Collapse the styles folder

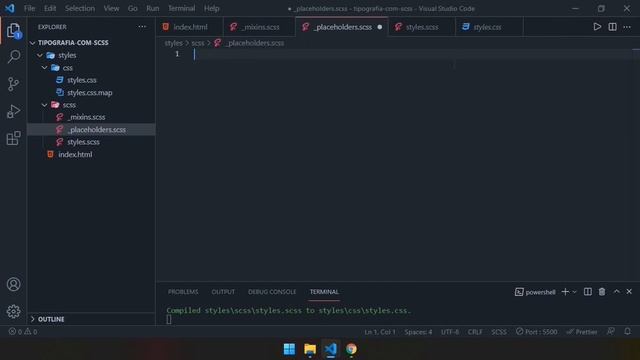click(x=40, y=55)
